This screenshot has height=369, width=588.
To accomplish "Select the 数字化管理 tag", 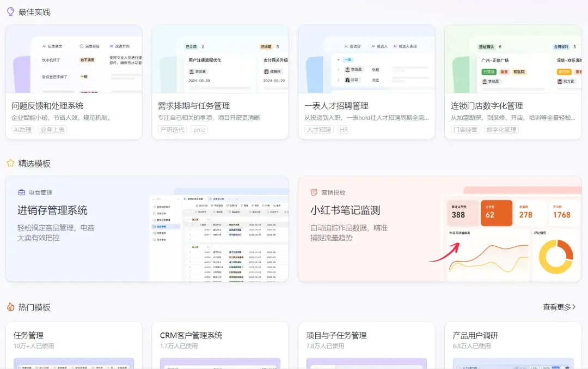I will tap(501, 130).
